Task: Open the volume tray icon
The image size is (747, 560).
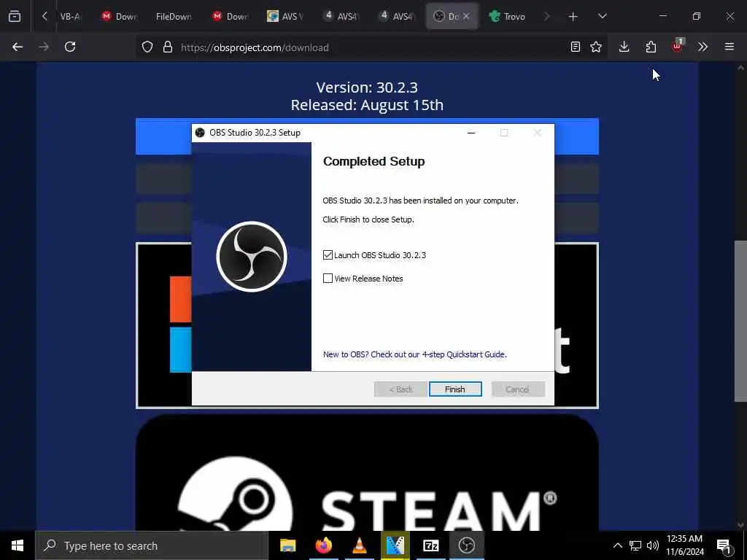Action: [x=653, y=545]
